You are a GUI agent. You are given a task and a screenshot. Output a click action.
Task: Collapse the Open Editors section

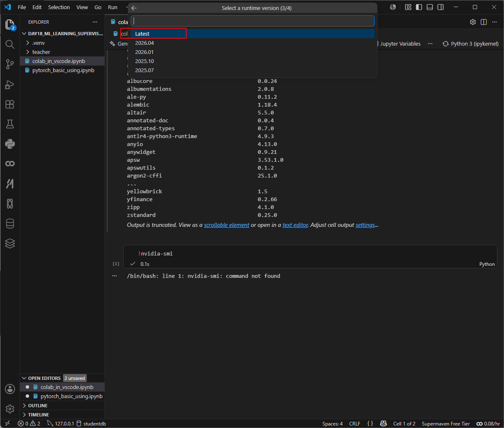(62, 378)
